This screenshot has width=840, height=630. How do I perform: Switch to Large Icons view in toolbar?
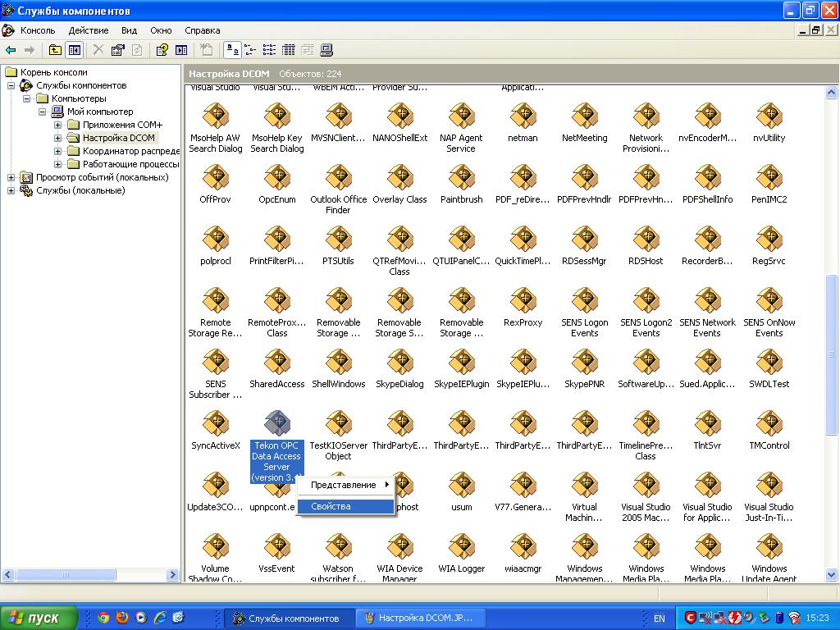[x=232, y=50]
